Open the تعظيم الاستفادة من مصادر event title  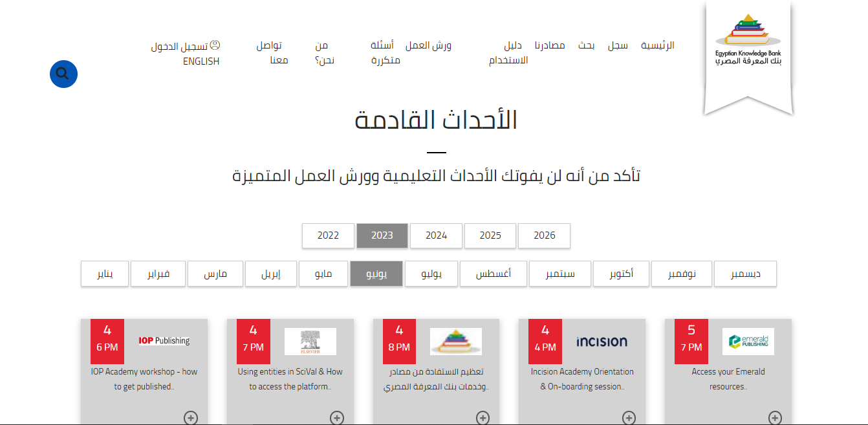[x=437, y=379]
